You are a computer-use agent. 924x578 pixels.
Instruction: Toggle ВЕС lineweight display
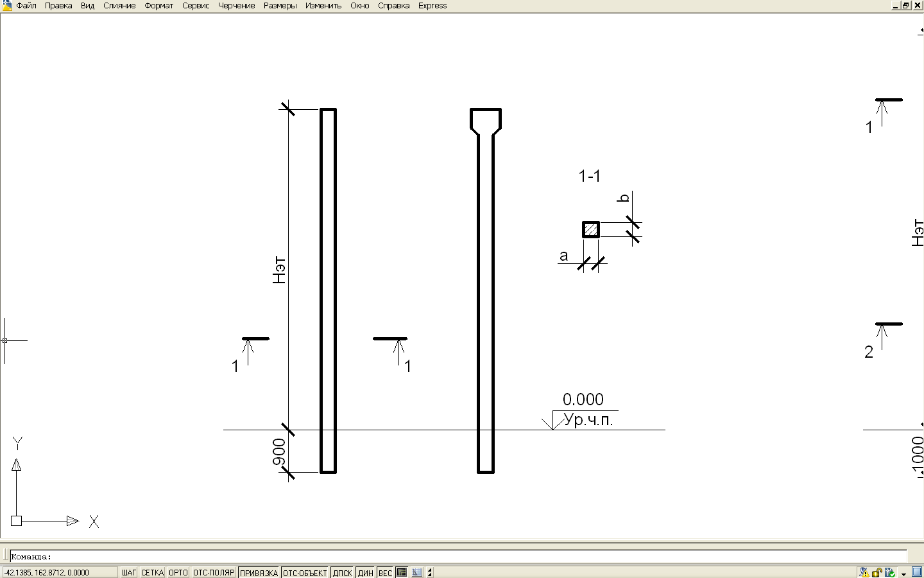[x=385, y=573]
